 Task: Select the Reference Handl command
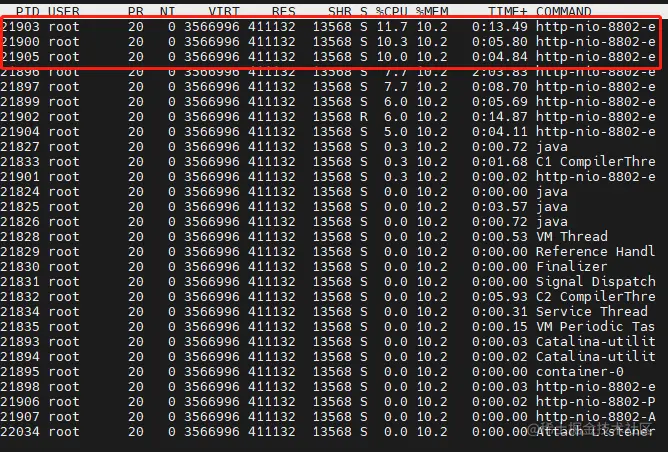pos(596,252)
